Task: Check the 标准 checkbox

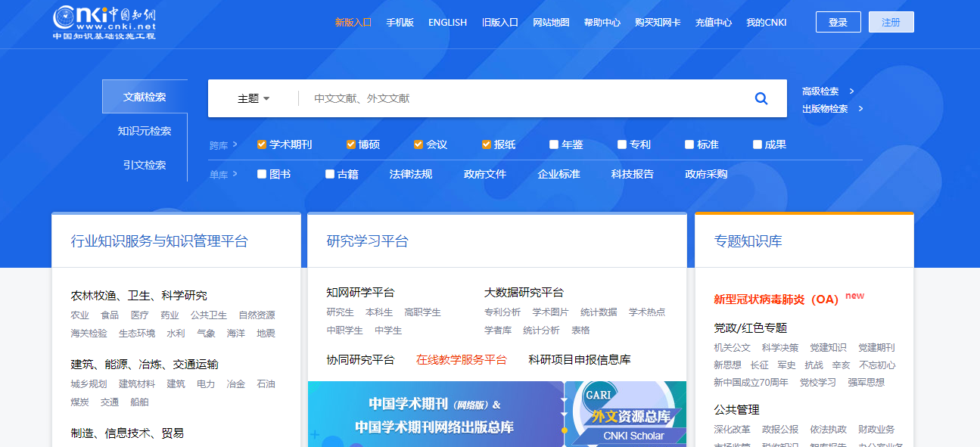Action: 689,144
